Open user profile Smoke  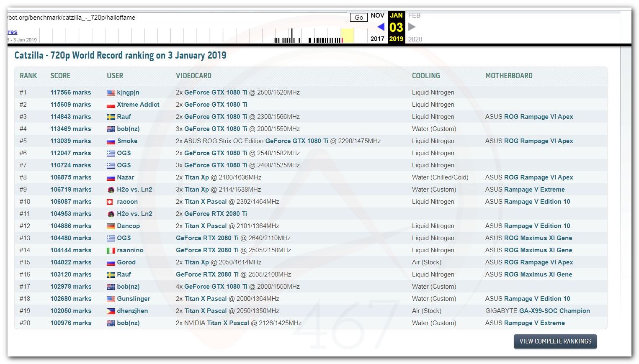(127, 141)
